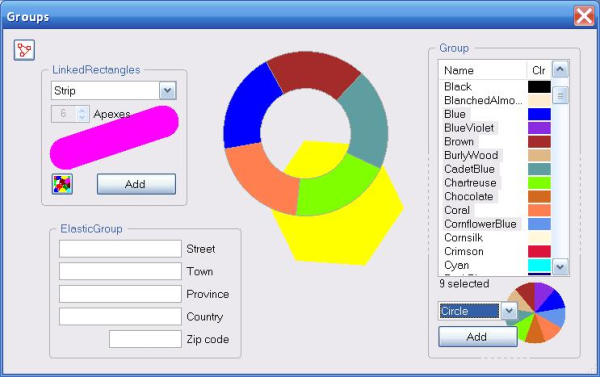The image size is (600, 377).
Task: Click the Street text field
Action: [x=120, y=249]
